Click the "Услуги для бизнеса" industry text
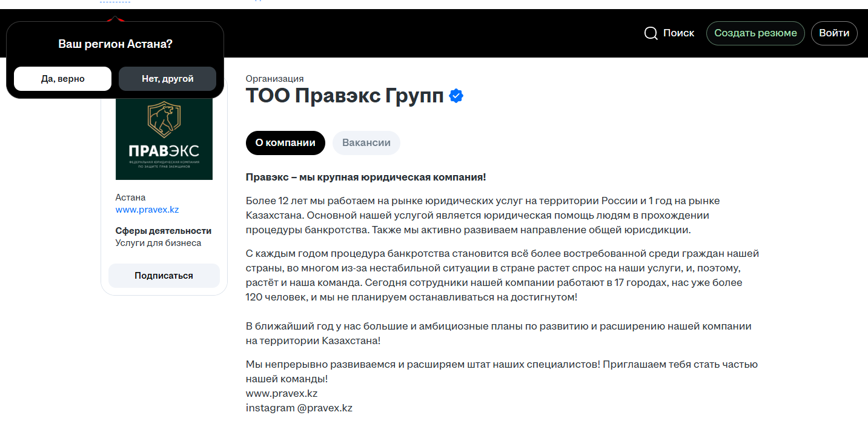This screenshot has width=868, height=435. [x=159, y=243]
